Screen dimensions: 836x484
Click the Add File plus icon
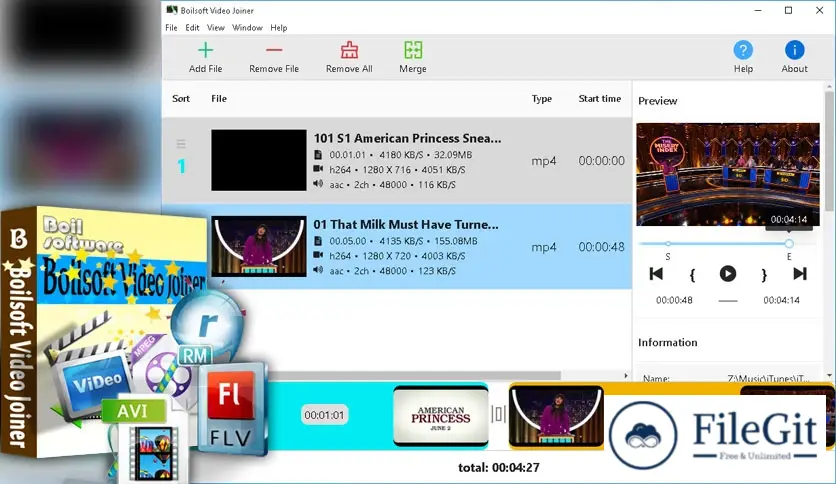click(x=205, y=50)
